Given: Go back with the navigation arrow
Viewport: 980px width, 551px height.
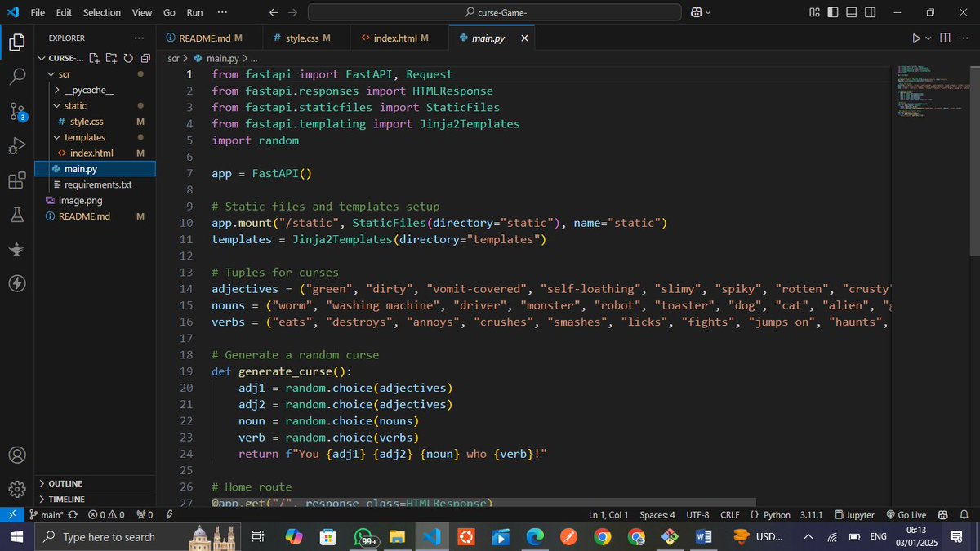Looking at the screenshot, I should (274, 12).
